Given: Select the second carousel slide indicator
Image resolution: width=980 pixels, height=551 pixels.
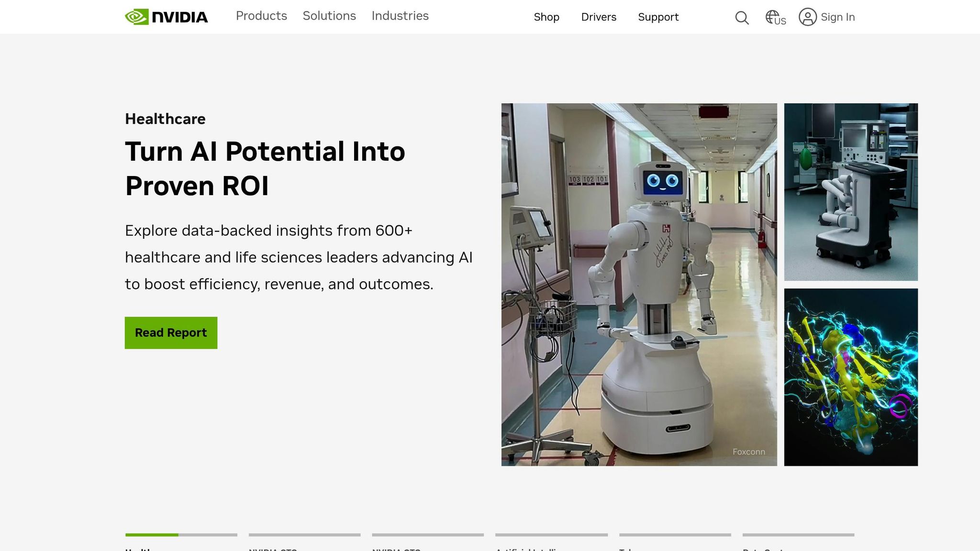Looking at the screenshot, I should click(304, 535).
